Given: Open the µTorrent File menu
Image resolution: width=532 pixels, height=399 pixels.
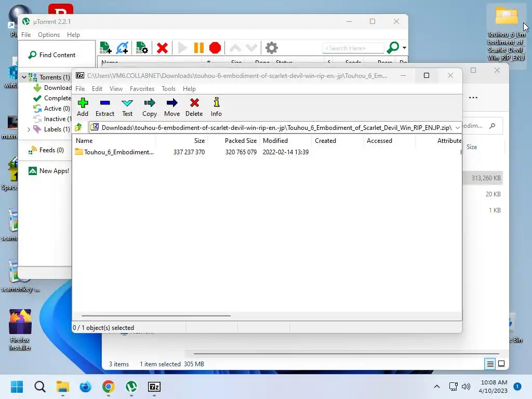Looking at the screenshot, I should 26,35.
